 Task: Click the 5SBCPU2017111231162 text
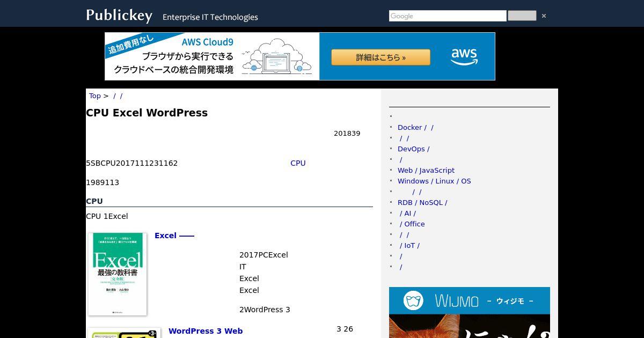coord(132,163)
